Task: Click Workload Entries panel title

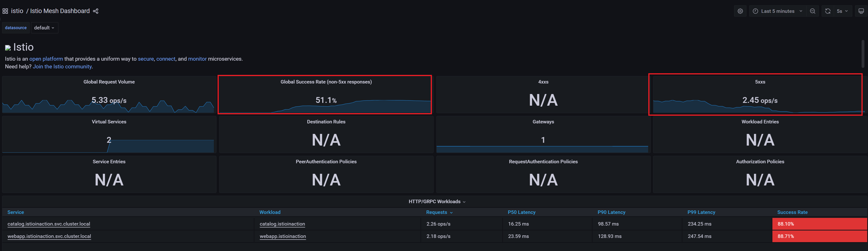Action: tap(760, 122)
